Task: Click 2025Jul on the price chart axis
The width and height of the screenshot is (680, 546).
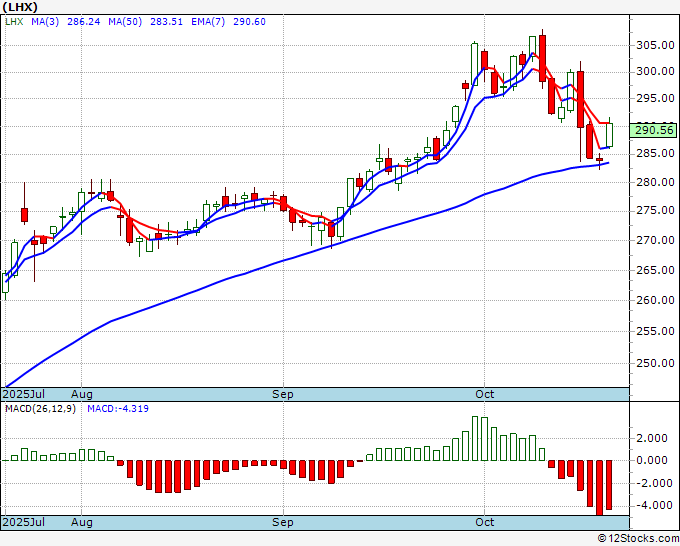Action: coord(24,394)
